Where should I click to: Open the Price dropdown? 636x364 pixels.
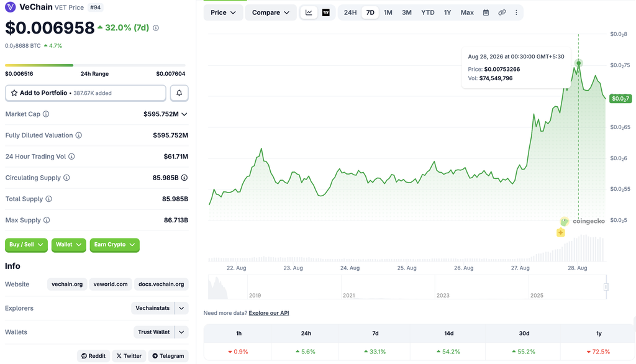point(223,12)
